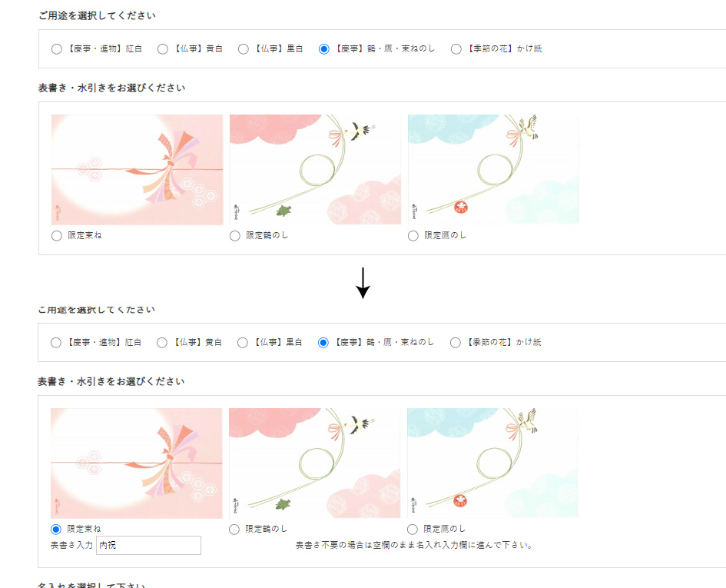
Task: Select 【仏事】黄白 radio in lower section
Action: click(161, 343)
